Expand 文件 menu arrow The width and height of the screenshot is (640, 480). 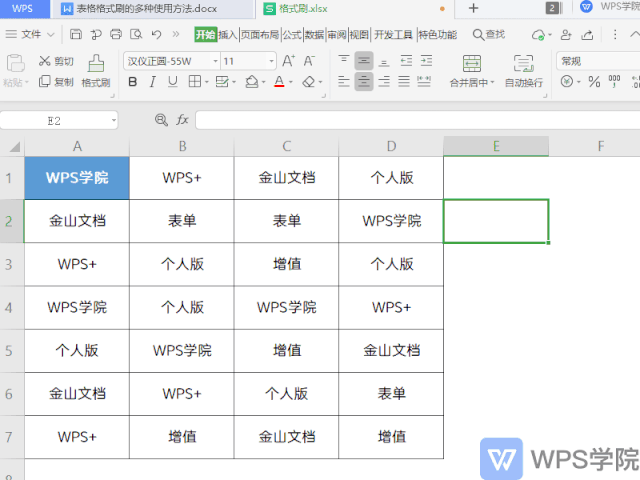[51, 35]
